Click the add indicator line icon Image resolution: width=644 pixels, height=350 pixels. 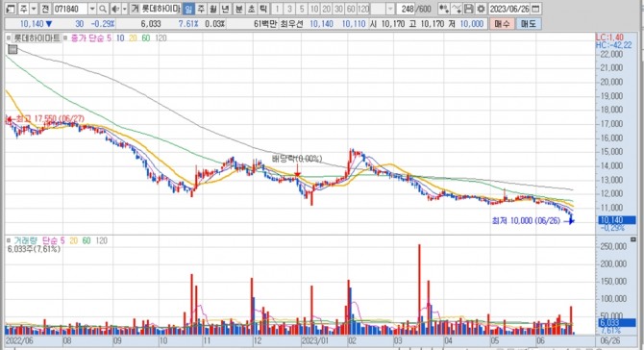tap(457, 9)
